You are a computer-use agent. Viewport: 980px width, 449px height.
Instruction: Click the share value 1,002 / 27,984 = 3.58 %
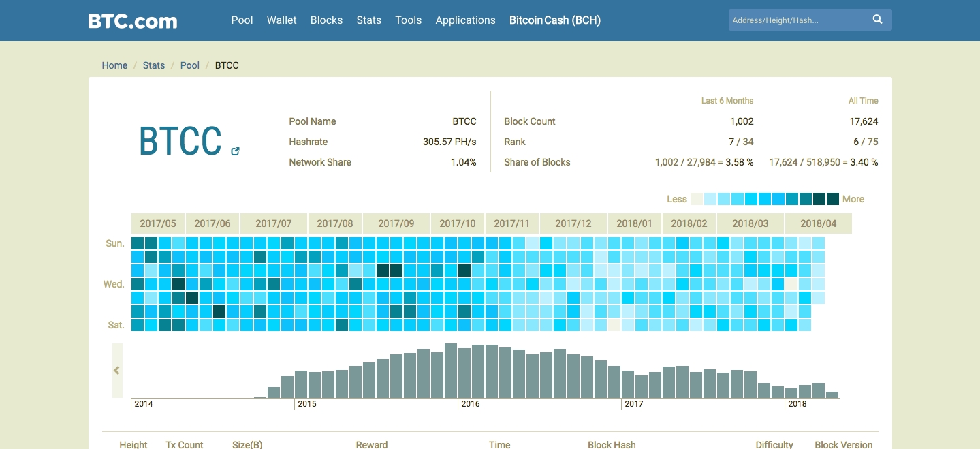click(704, 162)
